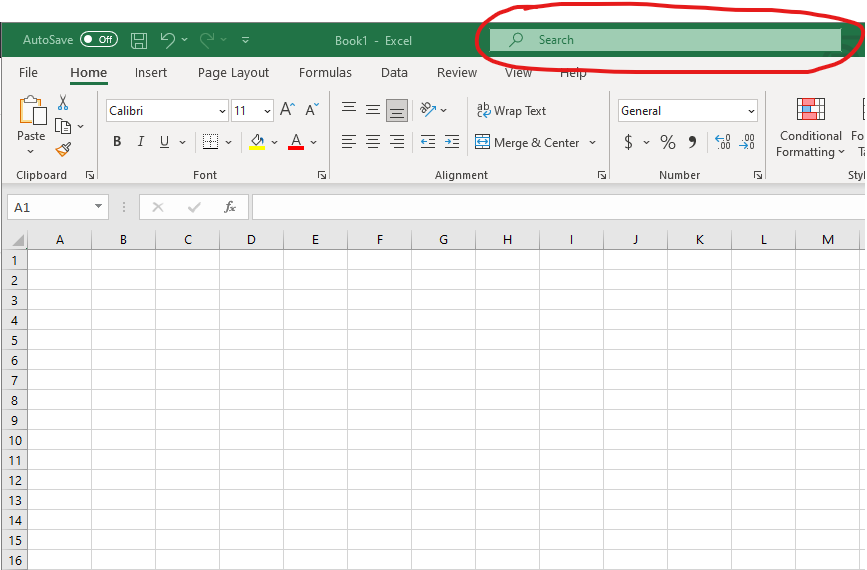Open the Insert tab
The width and height of the screenshot is (867, 570).
coord(150,72)
